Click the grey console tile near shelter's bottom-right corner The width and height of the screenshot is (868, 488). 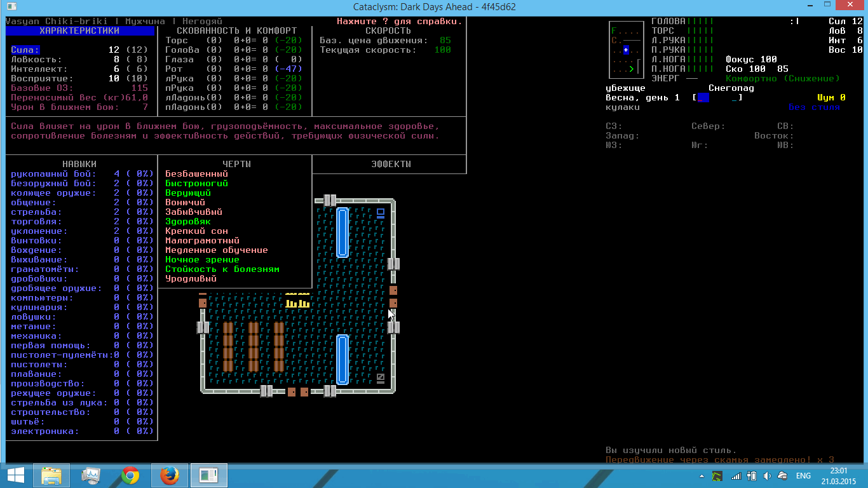click(x=381, y=379)
